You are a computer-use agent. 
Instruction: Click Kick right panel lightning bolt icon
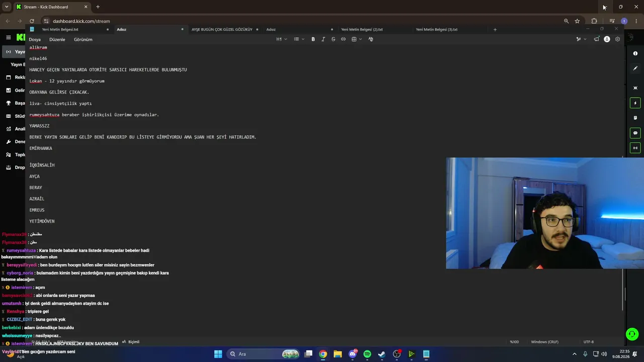coord(635,103)
